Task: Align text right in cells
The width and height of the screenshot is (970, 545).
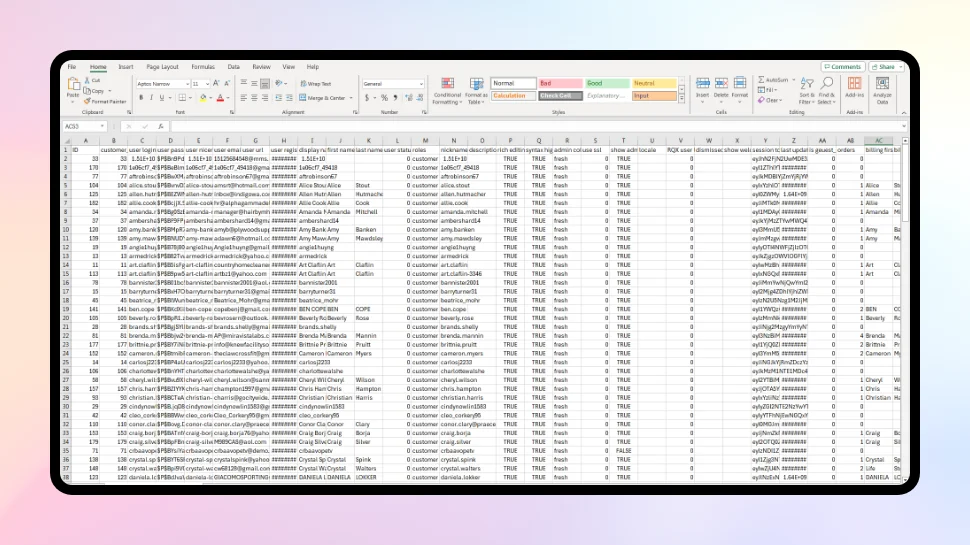Action: point(265,98)
